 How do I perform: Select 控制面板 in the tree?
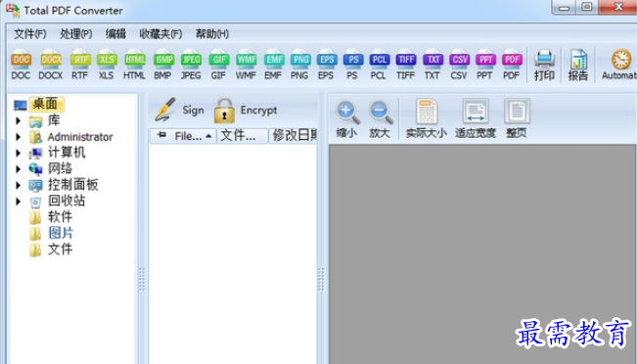(73, 185)
